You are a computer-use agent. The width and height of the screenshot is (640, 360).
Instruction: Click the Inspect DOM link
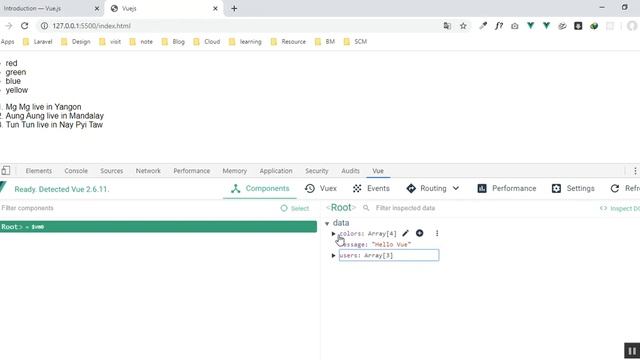619,208
